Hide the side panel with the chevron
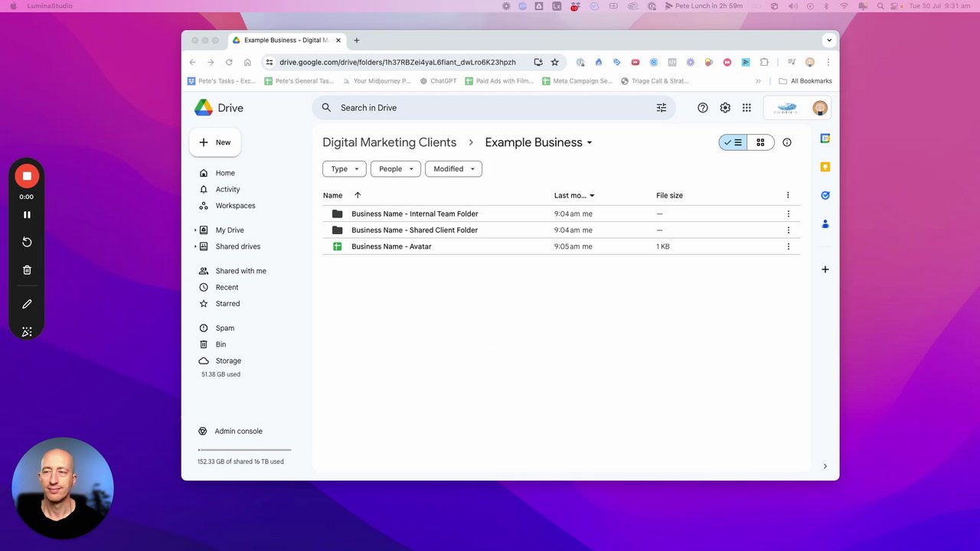 825,466
